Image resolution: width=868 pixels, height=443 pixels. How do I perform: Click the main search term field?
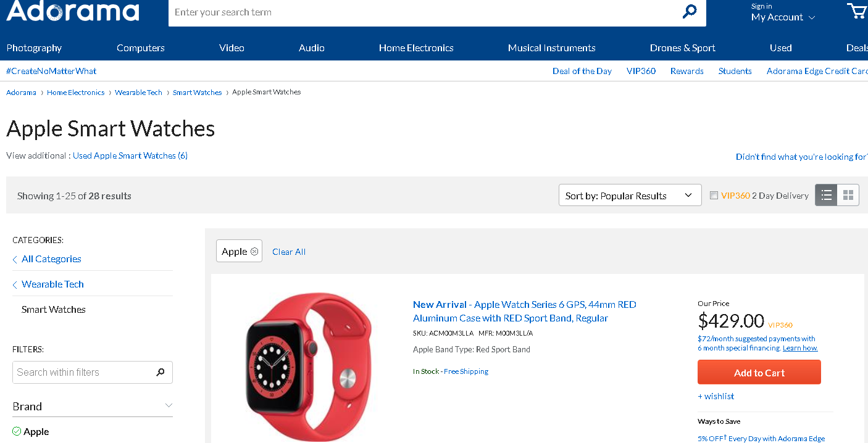pyautogui.click(x=420, y=12)
